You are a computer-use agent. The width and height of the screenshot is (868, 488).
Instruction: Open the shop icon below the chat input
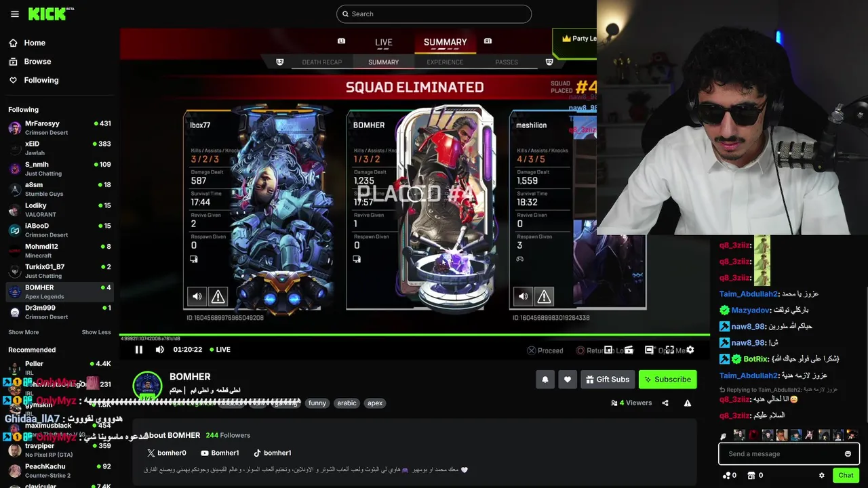753,475
